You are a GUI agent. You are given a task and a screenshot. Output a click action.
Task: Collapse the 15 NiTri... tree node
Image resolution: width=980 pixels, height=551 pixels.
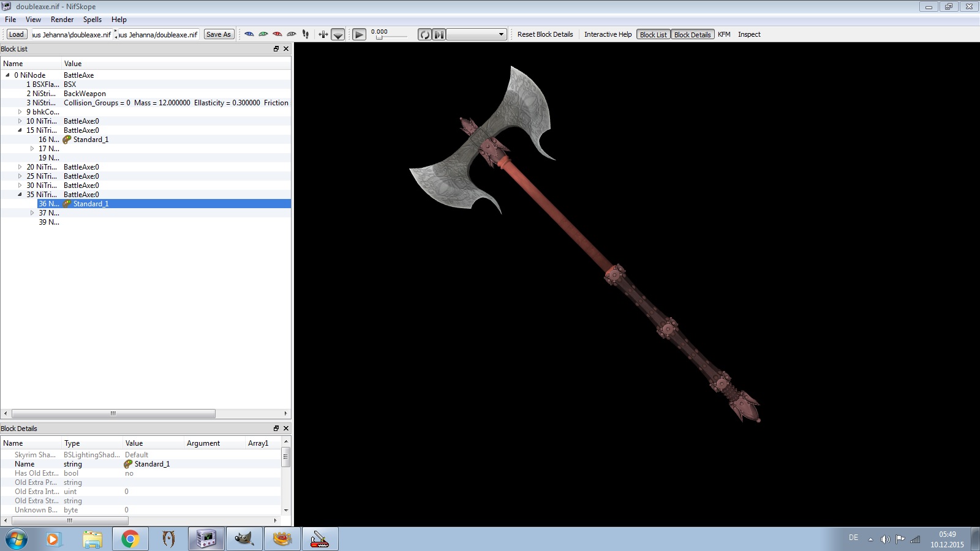[x=20, y=130]
